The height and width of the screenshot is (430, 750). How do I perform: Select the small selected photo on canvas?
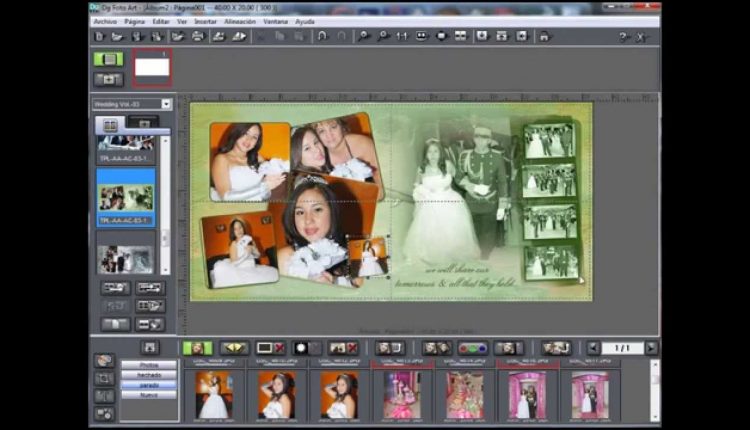pyautogui.click(x=367, y=257)
